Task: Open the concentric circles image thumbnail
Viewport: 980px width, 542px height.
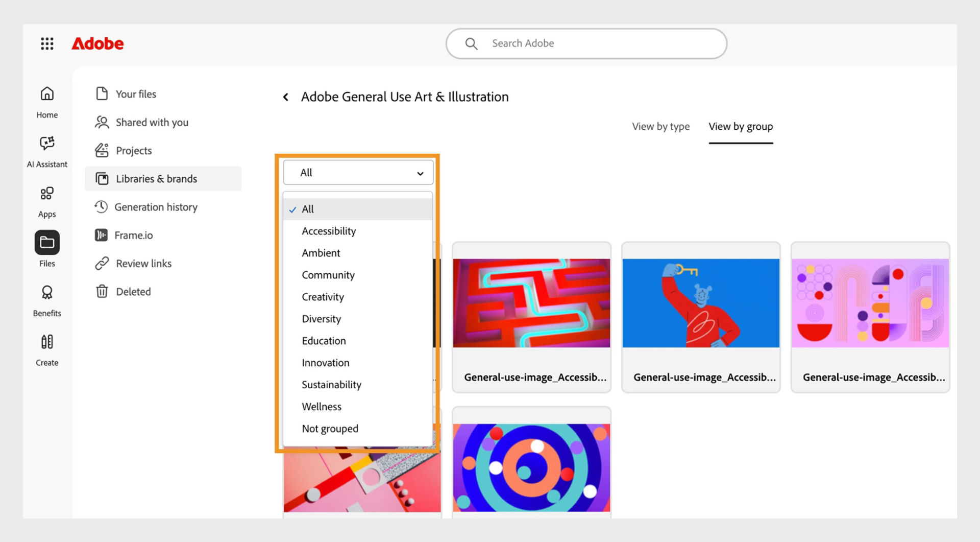Action: point(531,467)
